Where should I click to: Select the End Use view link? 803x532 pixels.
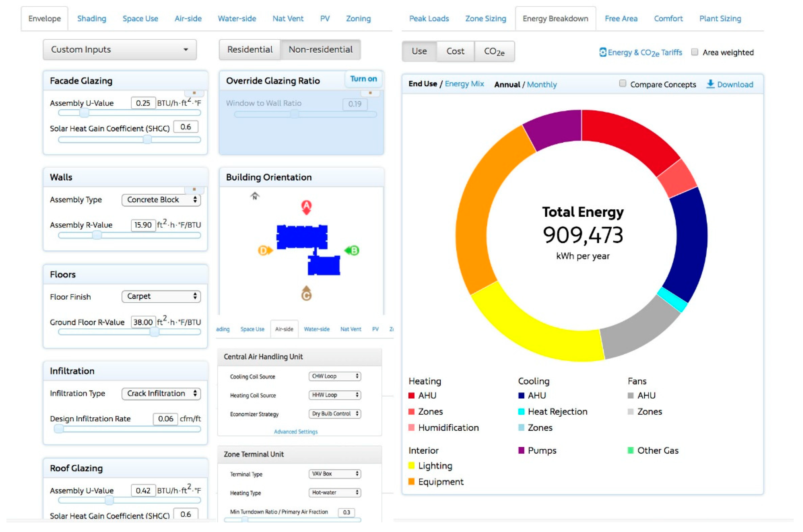point(423,84)
